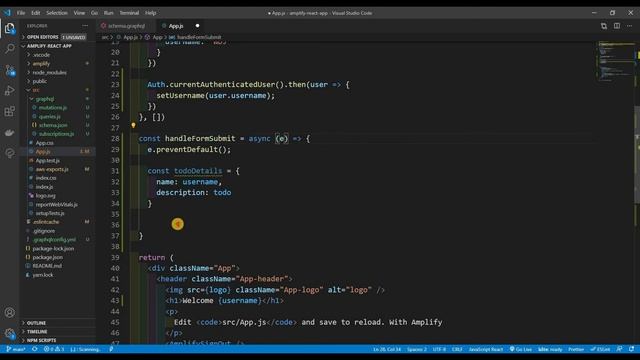This screenshot has width=640, height=360.
Task: Click the notifications bell in status bar
Action: (632, 349)
